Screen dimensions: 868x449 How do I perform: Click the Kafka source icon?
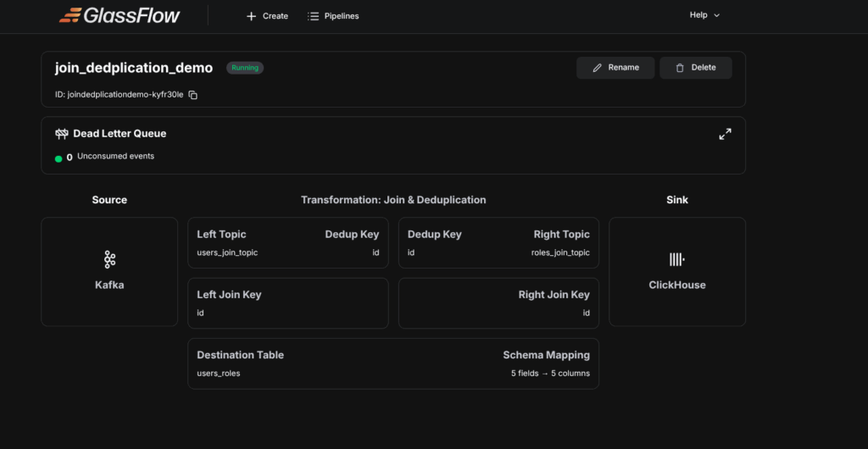pyautogui.click(x=109, y=259)
